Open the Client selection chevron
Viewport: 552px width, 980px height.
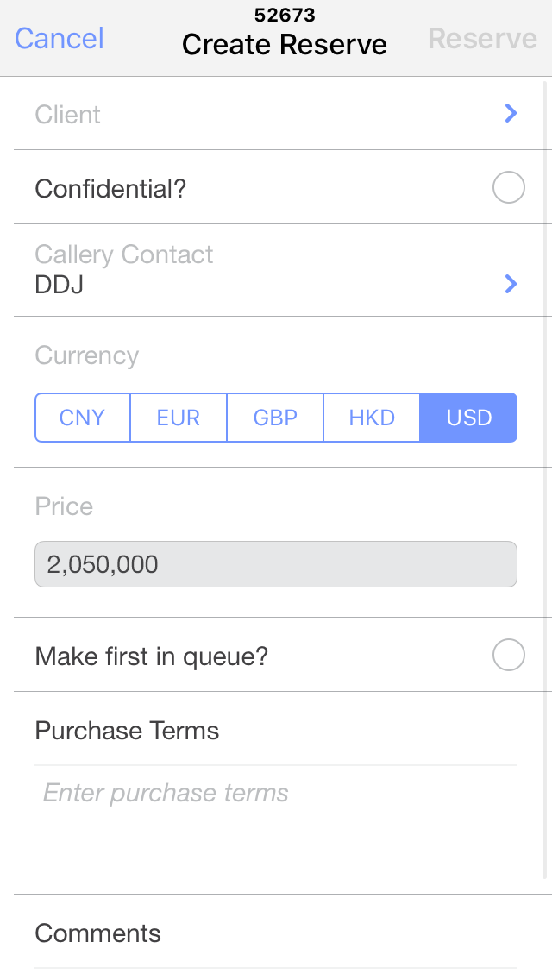click(x=511, y=113)
